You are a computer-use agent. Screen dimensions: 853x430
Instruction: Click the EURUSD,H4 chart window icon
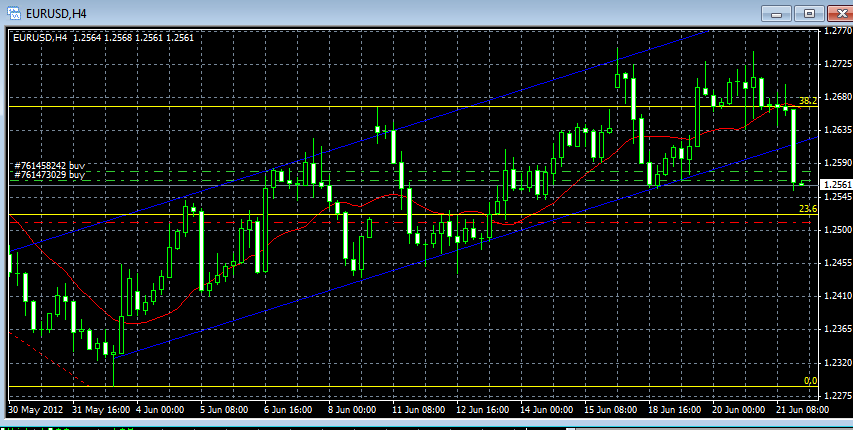tap(14, 13)
